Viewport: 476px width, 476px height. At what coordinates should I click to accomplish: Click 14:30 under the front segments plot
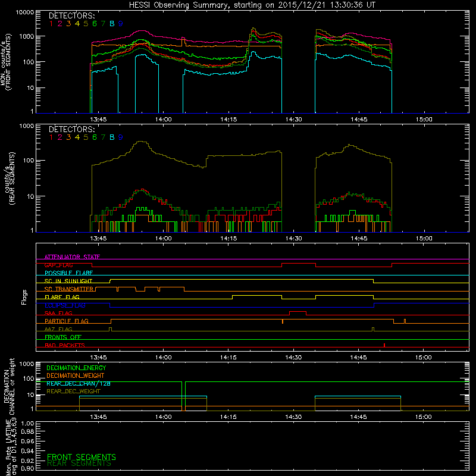coord(293,120)
